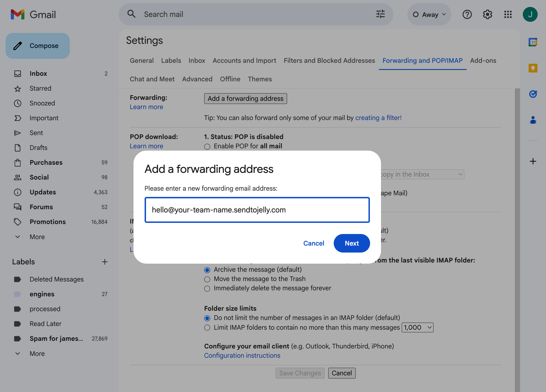Create a new label with the plus icon
The width and height of the screenshot is (546, 392).
pos(105,262)
